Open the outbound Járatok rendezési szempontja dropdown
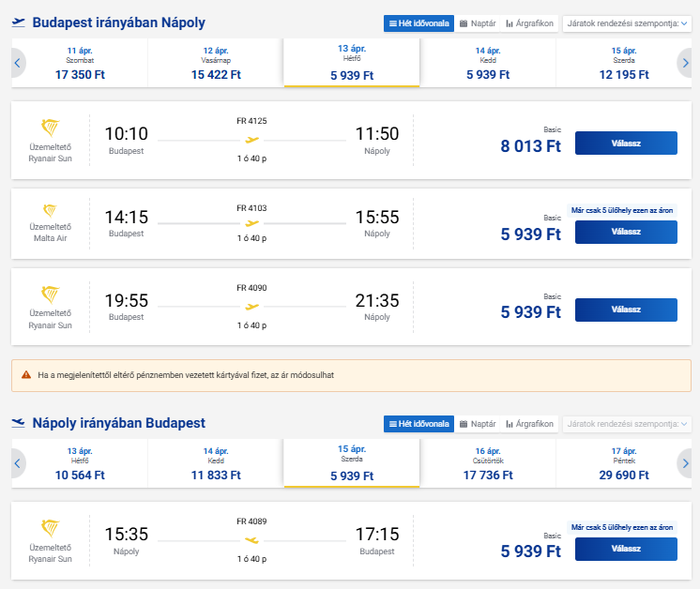This screenshot has width=700, height=589. [x=626, y=23]
